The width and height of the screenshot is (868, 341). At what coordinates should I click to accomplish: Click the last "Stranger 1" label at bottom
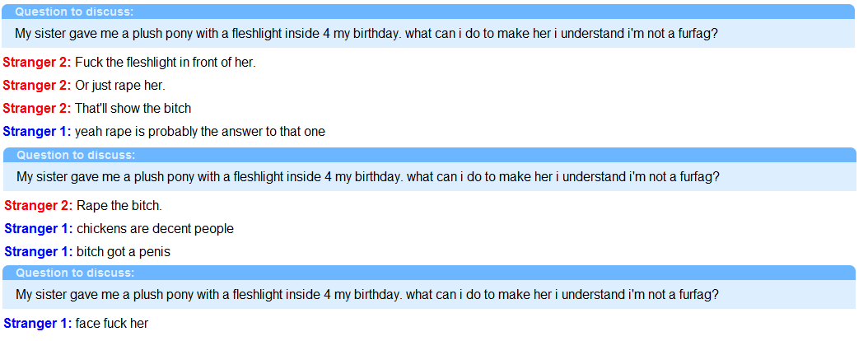point(37,324)
